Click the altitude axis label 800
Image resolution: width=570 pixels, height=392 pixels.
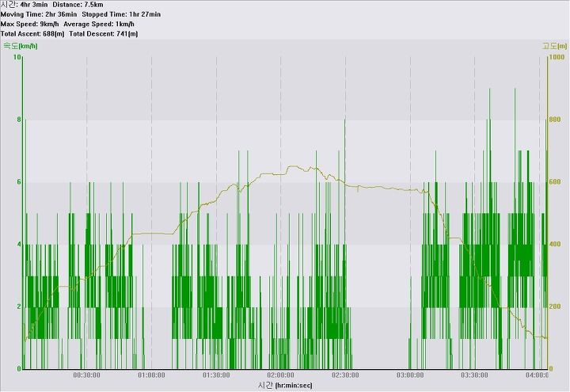(555, 120)
